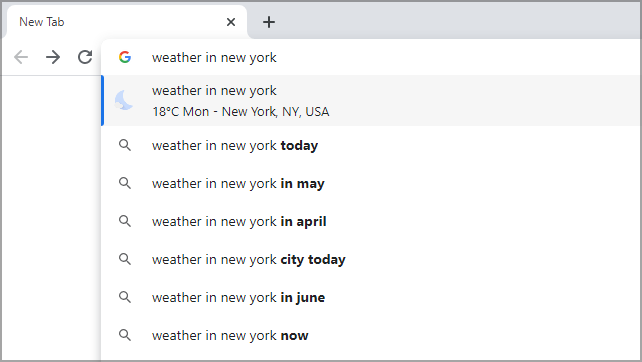
Task: Click the forward navigation arrow
Action: pos(53,57)
